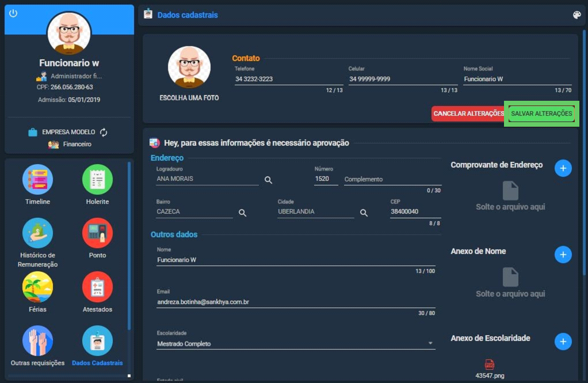This screenshot has height=383, width=588.
Task: Click the briefcase icon next to EMPRESA MODELO
Action: (x=33, y=132)
